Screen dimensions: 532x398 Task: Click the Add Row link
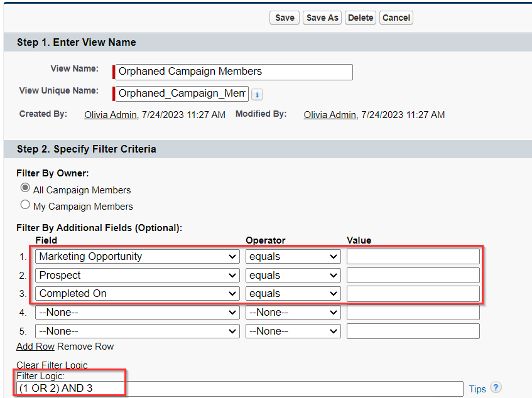coord(35,347)
